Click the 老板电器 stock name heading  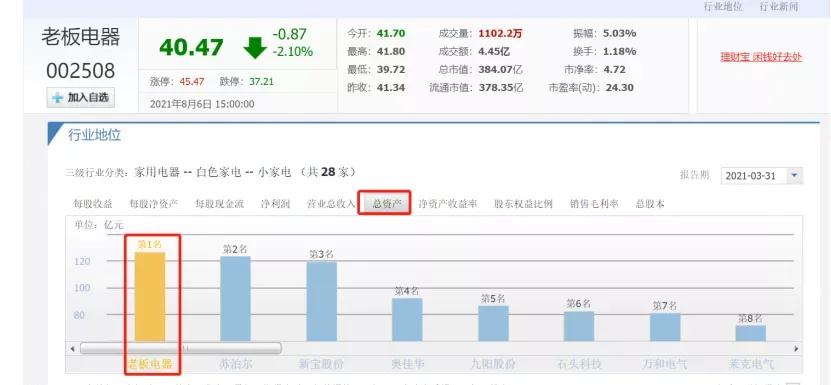(81, 37)
